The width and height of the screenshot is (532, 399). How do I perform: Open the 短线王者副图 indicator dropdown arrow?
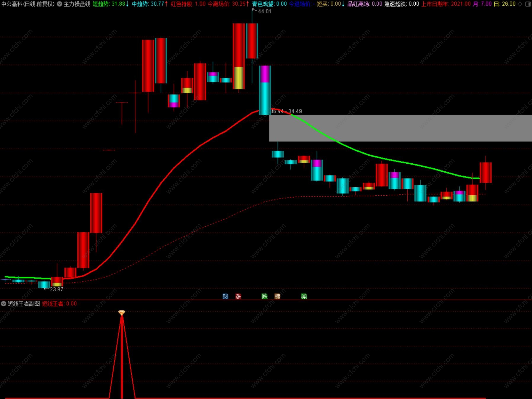coord(4,304)
